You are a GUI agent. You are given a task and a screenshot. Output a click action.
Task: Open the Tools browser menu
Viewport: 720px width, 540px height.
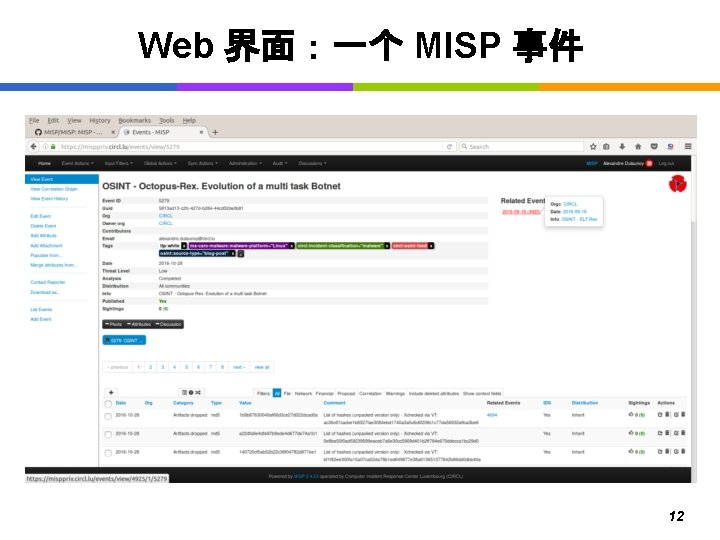[167, 120]
